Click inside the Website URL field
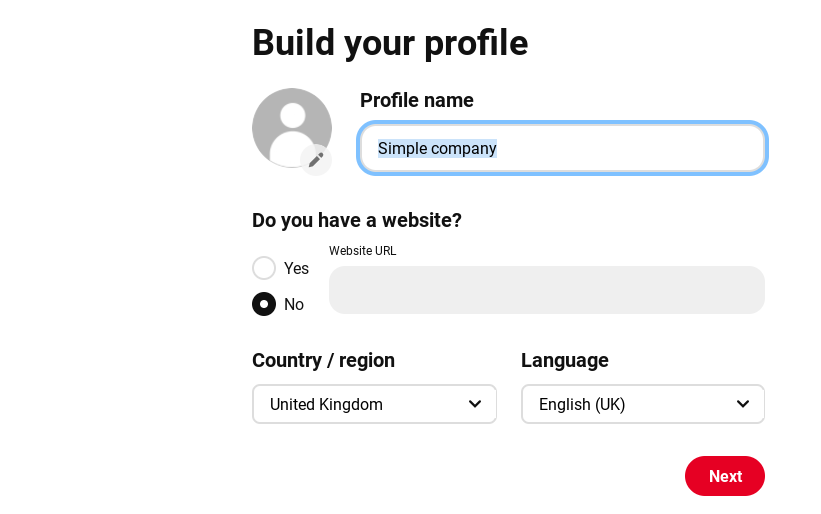Screen dimensions: 821x514 (x=547, y=290)
